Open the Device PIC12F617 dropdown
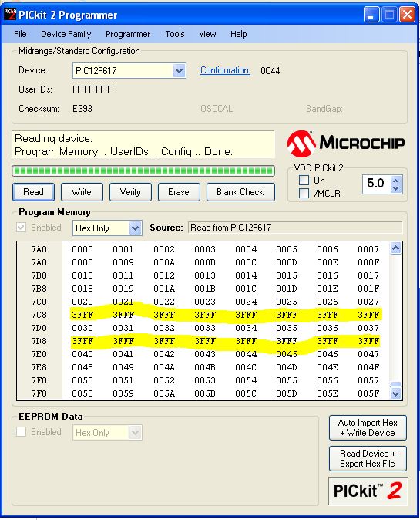Screen dimensions: 420x520 point(179,71)
